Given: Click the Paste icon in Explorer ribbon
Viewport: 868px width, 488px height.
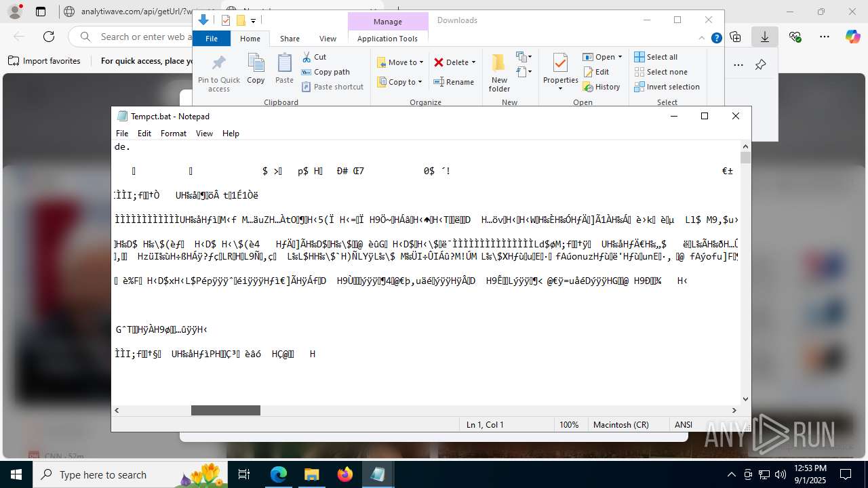Looking at the screenshot, I should [284, 63].
